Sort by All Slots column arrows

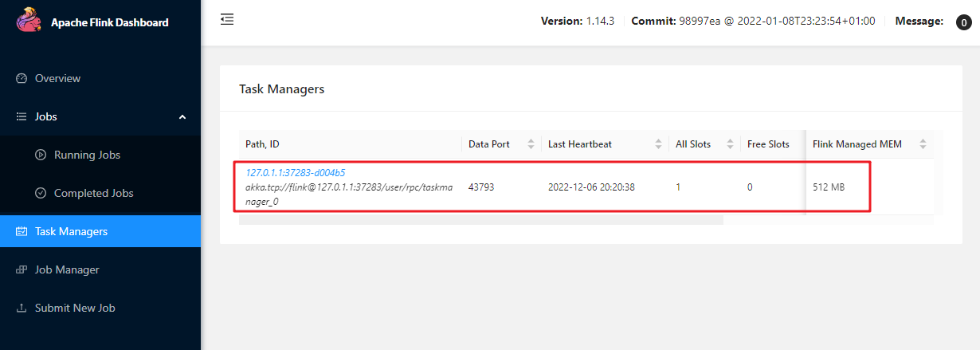(x=729, y=144)
